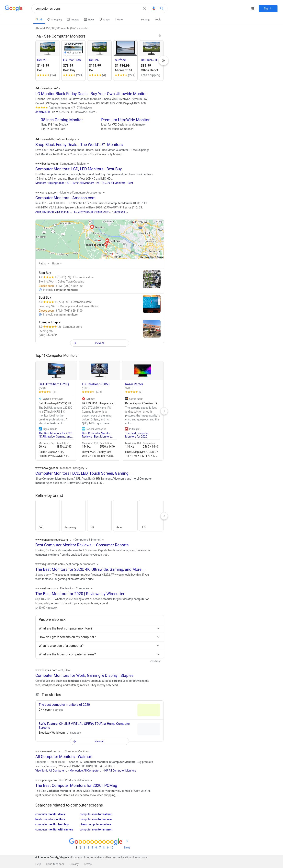Open the Surface laptop $1,984.99 ad
283x868 pixels.
coord(125,61)
